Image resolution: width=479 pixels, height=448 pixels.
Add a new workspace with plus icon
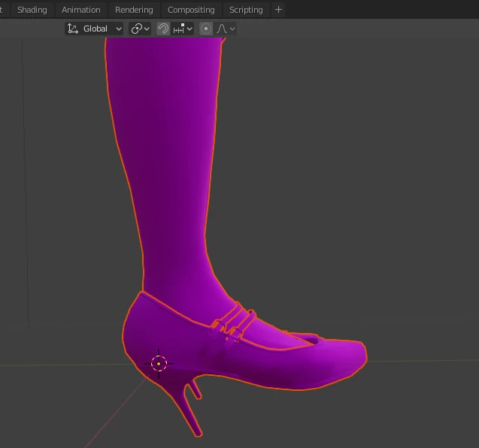point(278,10)
